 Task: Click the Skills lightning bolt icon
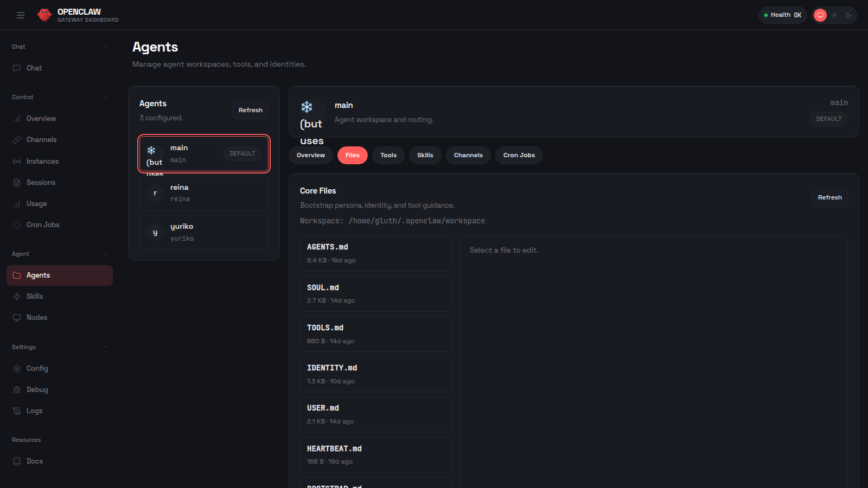[x=17, y=296]
